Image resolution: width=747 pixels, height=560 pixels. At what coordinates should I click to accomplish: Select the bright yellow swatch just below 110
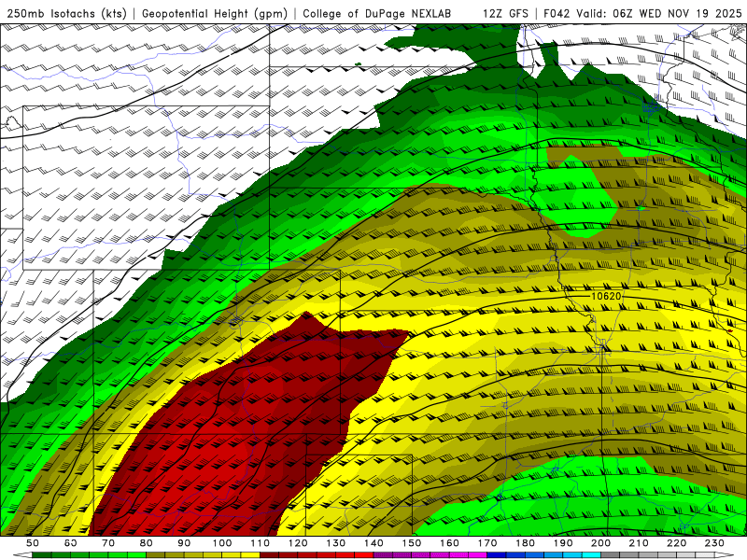tap(250, 555)
